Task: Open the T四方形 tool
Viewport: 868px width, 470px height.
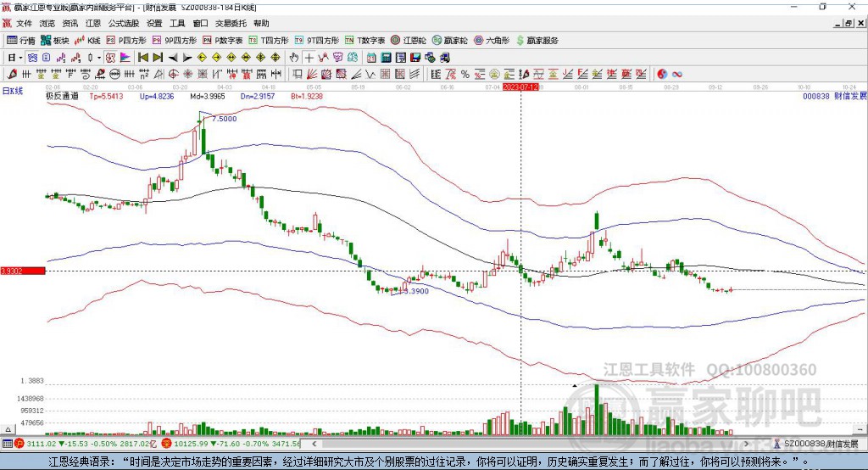Action: coord(269,41)
